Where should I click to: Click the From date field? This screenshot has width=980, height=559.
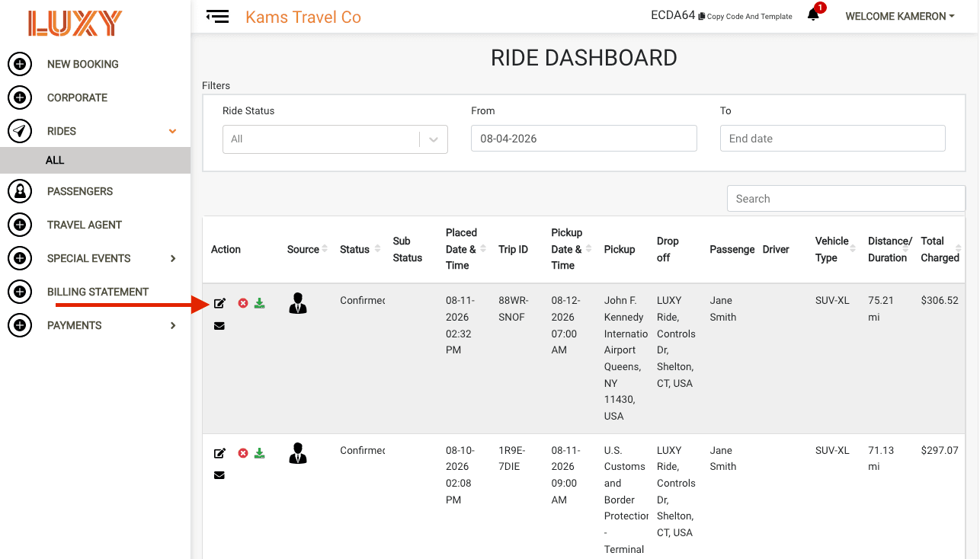584,139
